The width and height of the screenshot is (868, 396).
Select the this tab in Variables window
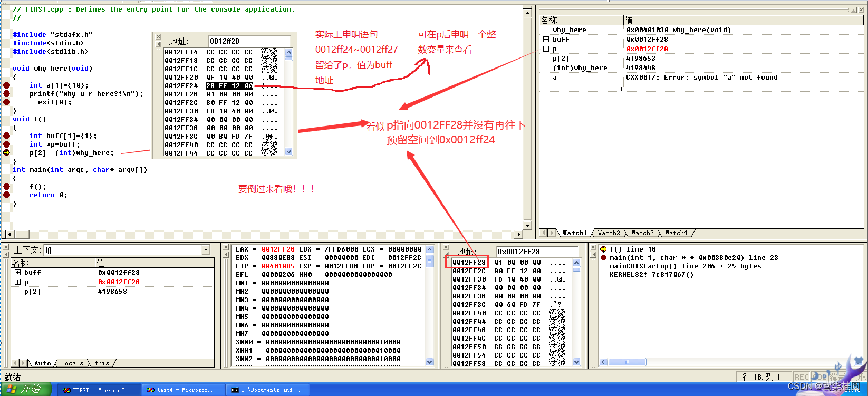[102, 363]
